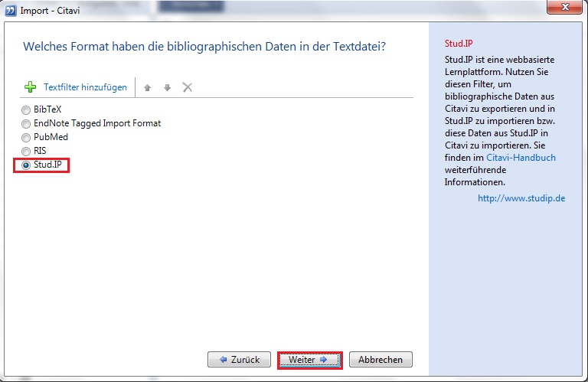Image resolution: width=588 pixels, height=382 pixels.
Task: Choose EndNote Tagged Import Format option
Action: point(27,124)
